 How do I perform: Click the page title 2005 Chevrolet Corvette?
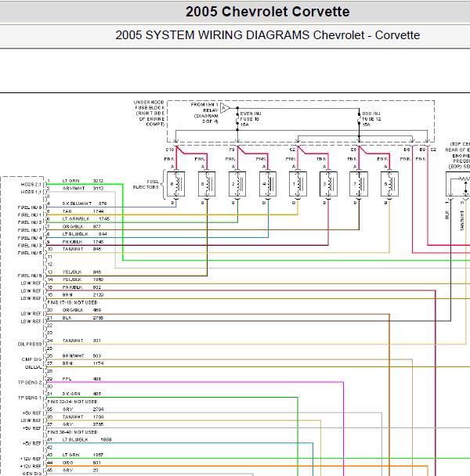(x=267, y=12)
